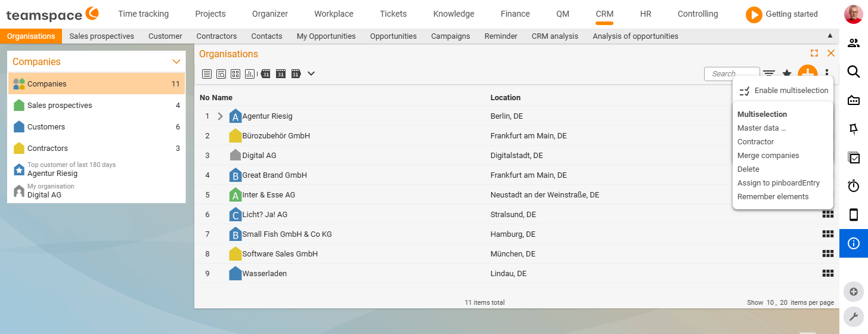Go to next calendar period icon

296,74
